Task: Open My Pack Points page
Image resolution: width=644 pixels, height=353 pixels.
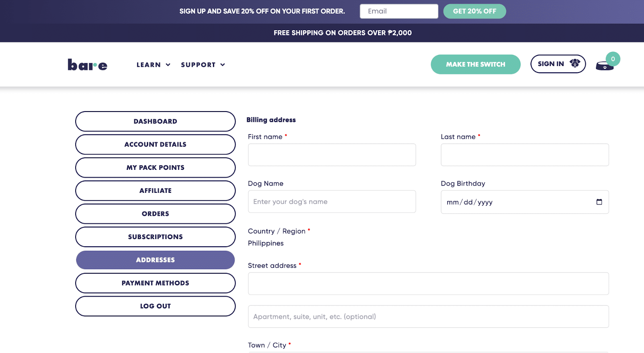Action: pyautogui.click(x=155, y=167)
